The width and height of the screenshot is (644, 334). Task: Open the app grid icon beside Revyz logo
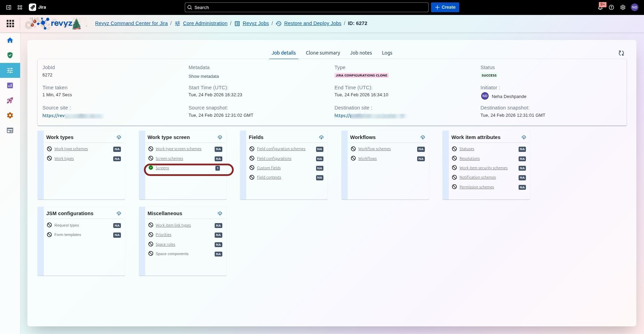coord(10,23)
